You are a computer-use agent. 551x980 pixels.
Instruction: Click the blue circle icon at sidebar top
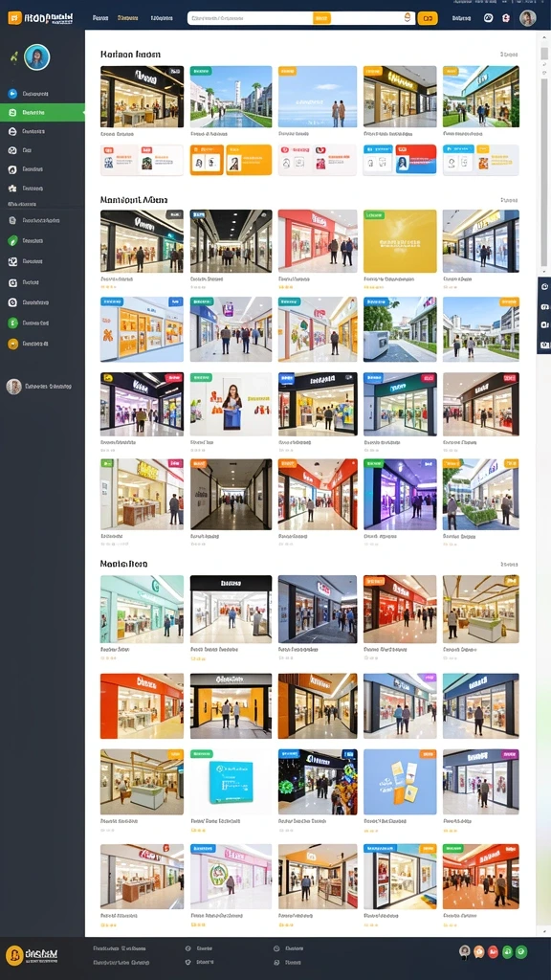pos(12,94)
